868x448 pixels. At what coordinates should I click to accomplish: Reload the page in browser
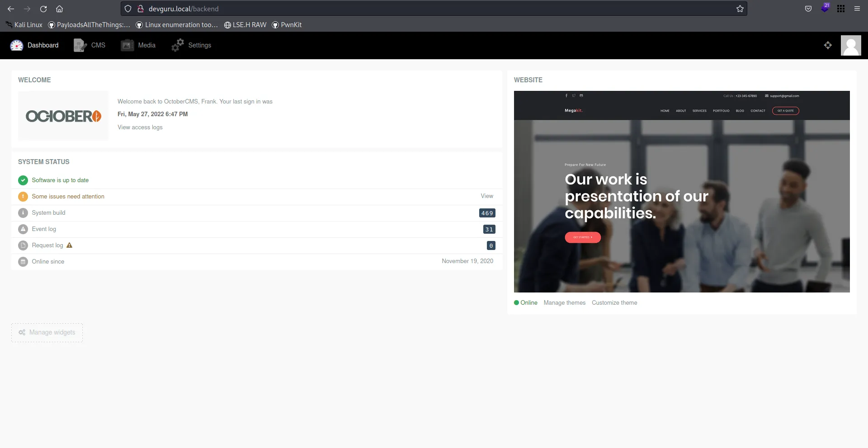point(43,9)
